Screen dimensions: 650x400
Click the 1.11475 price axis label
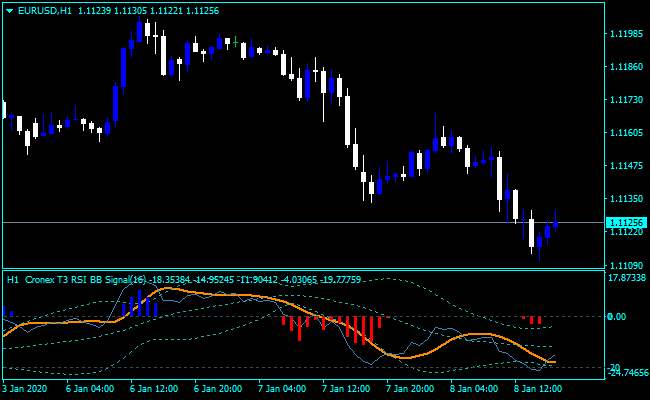[x=626, y=165]
